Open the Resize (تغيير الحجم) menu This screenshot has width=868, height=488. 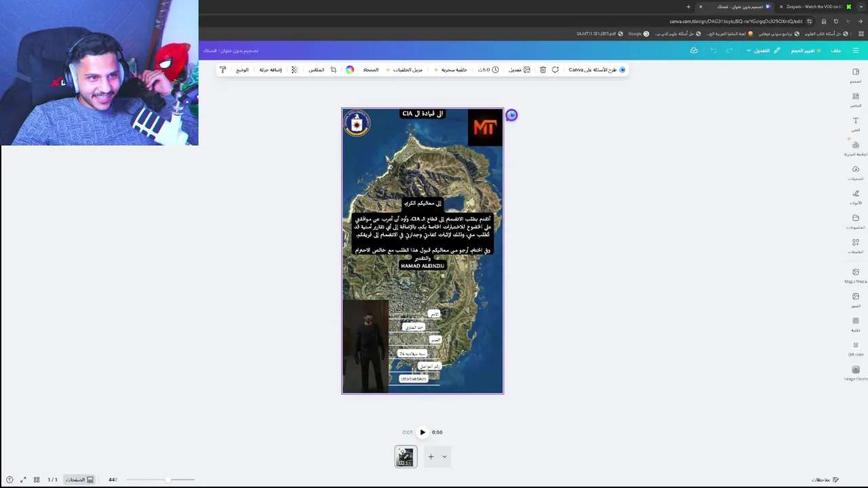click(806, 51)
